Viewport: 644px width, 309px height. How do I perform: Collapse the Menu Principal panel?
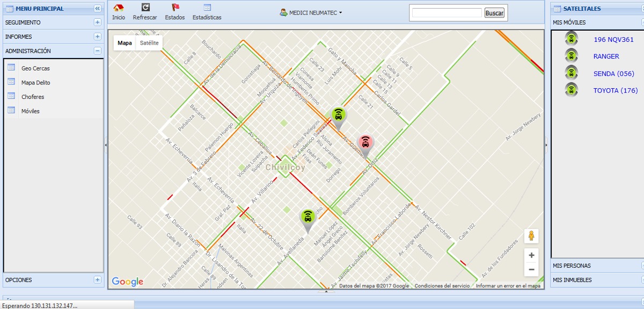click(97, 9)
